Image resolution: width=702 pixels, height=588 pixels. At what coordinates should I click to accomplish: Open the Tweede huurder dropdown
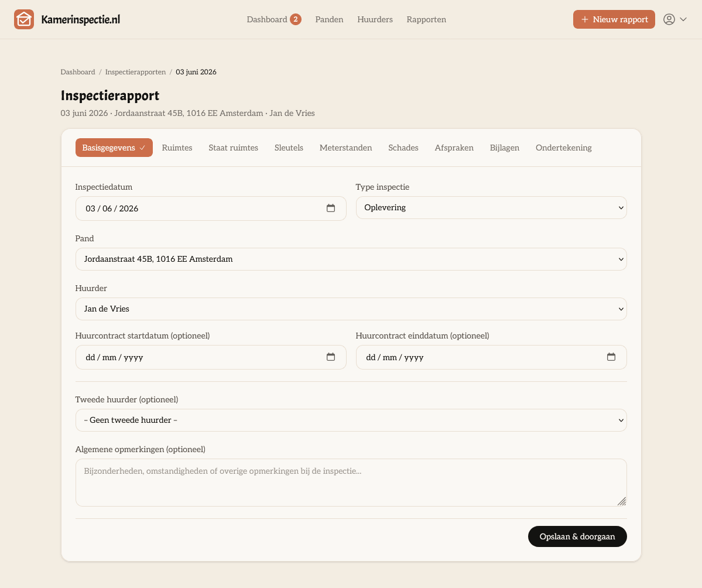coord(351,420)
